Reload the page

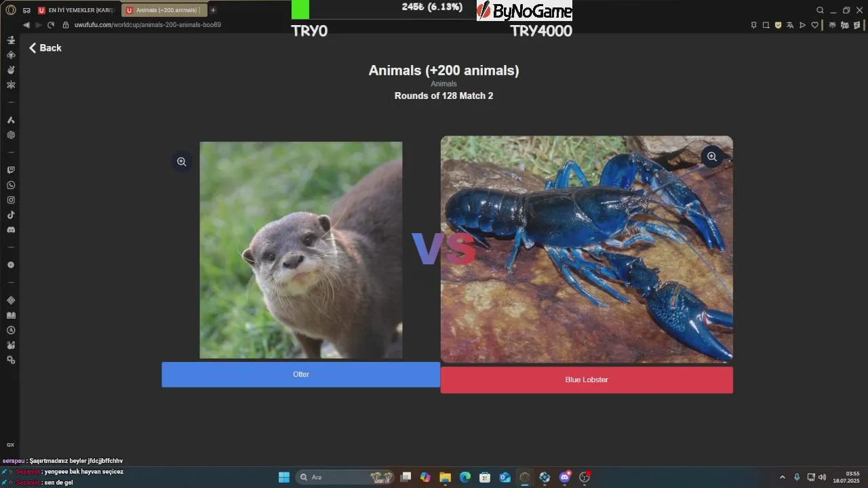(x=51, y=25)
